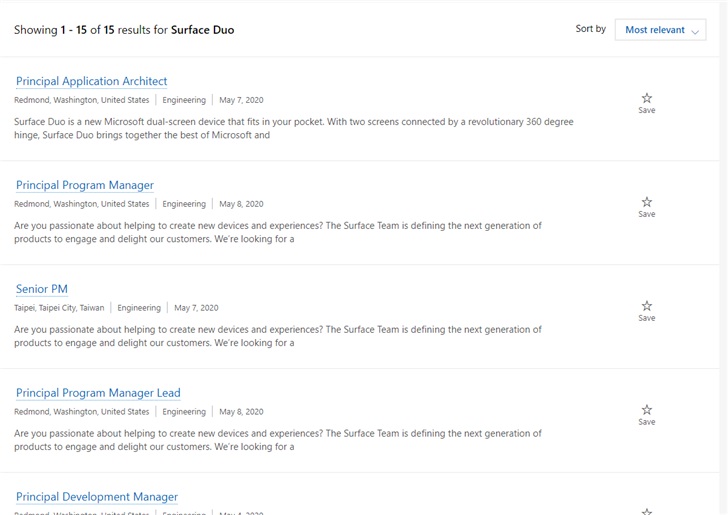Viewport: 728px width, 515px height.
Task: Click the Taipei, Taipei City, Taiwan location text
Action: 59,308
